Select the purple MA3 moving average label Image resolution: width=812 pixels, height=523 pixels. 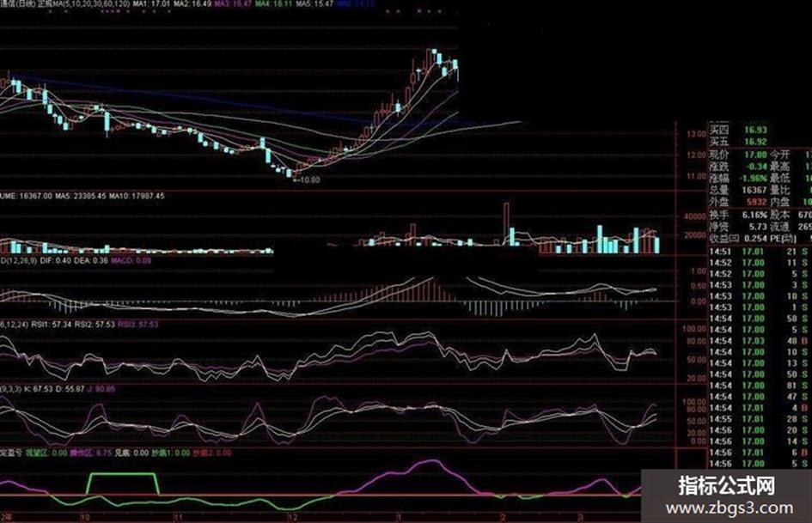tap(233, 3)
